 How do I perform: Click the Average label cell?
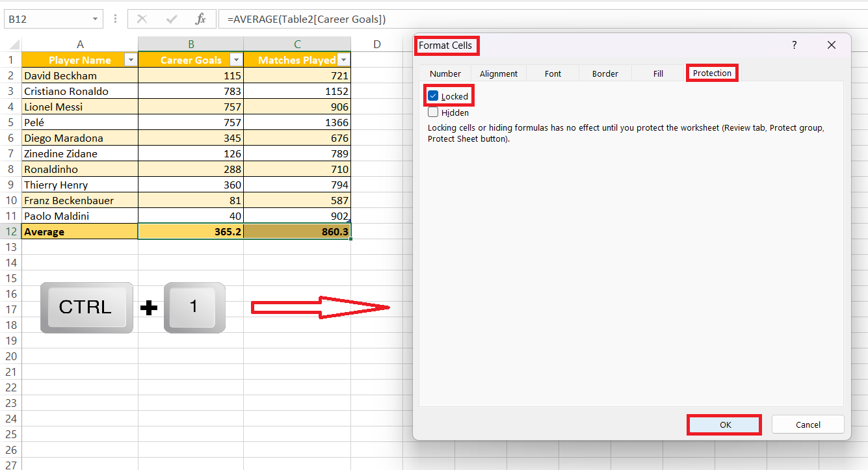point(80,231)
